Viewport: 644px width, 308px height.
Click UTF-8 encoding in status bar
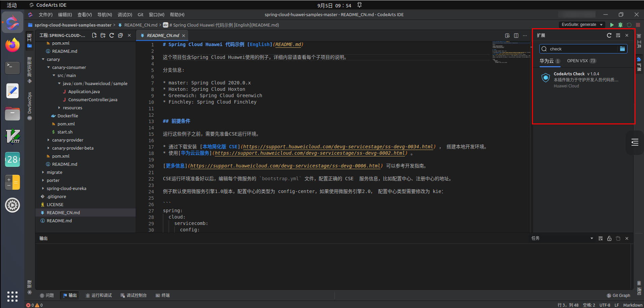605,305
